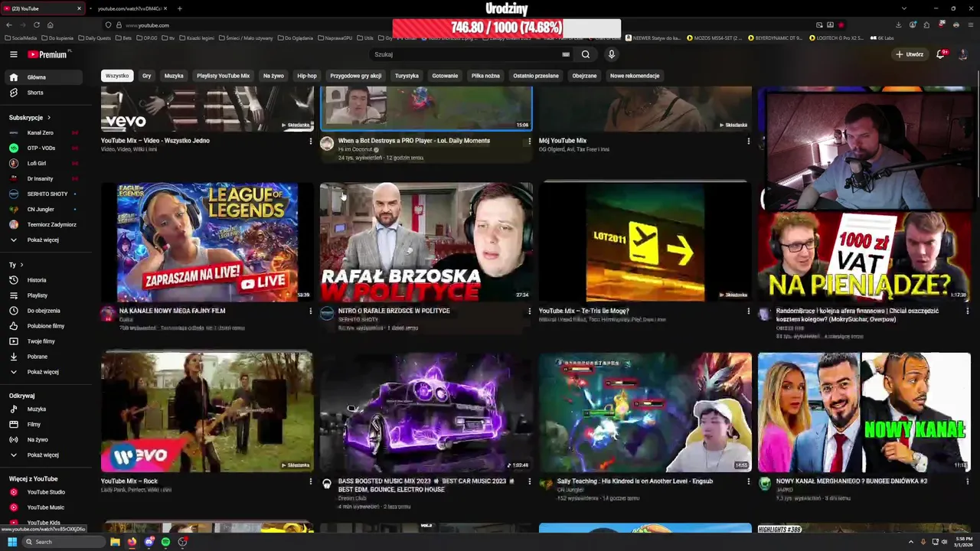Select the Gry filter chip
This screenshot has height=551, width=980.
pyautogui.click(x=146, y=76)
